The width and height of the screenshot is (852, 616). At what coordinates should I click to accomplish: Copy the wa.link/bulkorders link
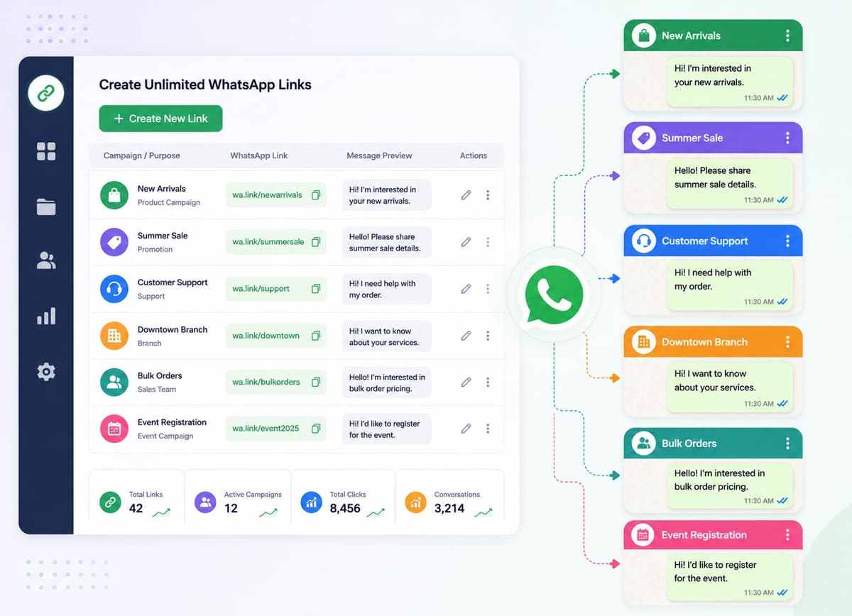(x=316, y=382)
